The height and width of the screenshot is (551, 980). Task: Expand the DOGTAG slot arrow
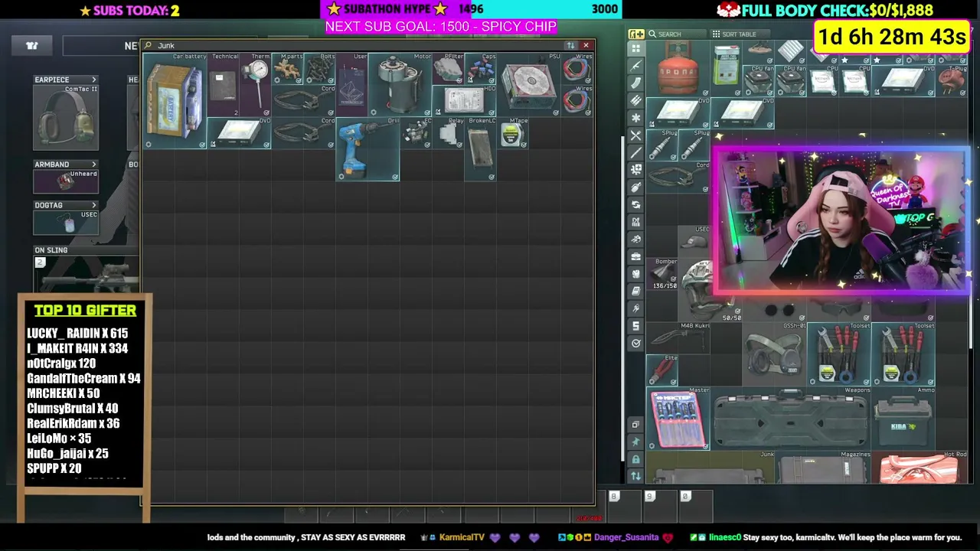point(94,205)
